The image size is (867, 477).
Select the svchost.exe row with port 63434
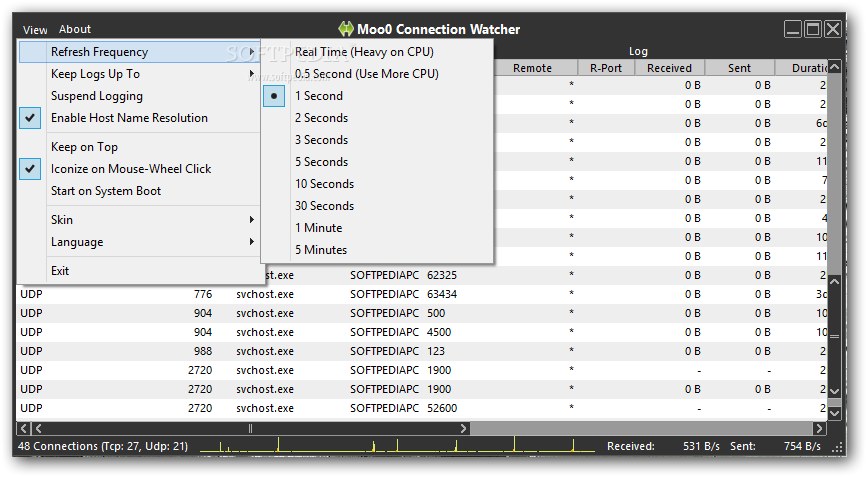click(x=422, y=294)
